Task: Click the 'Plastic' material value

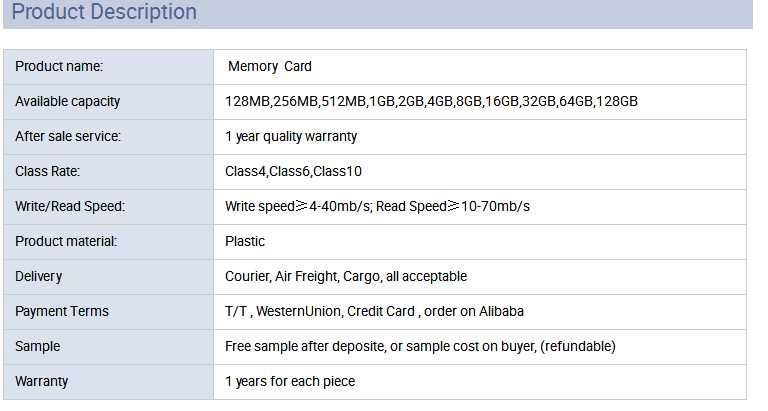Action: (x=245, y=242)
